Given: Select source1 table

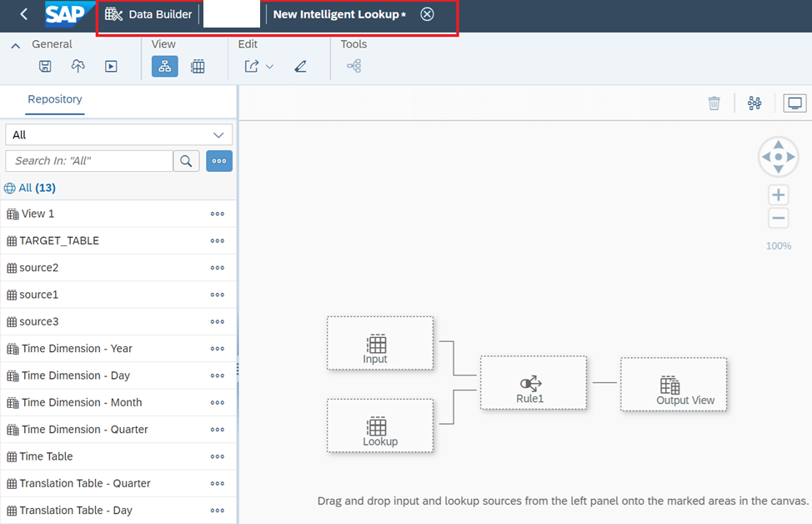Looking at the screenshot, I should (x=118, y=295).
